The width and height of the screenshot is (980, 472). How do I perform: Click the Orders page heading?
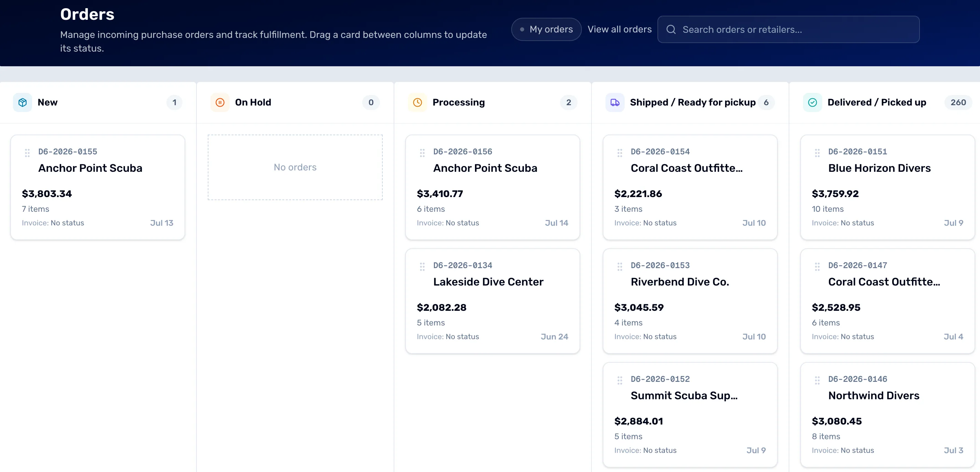pyautogui.click(x=87, y=14)
